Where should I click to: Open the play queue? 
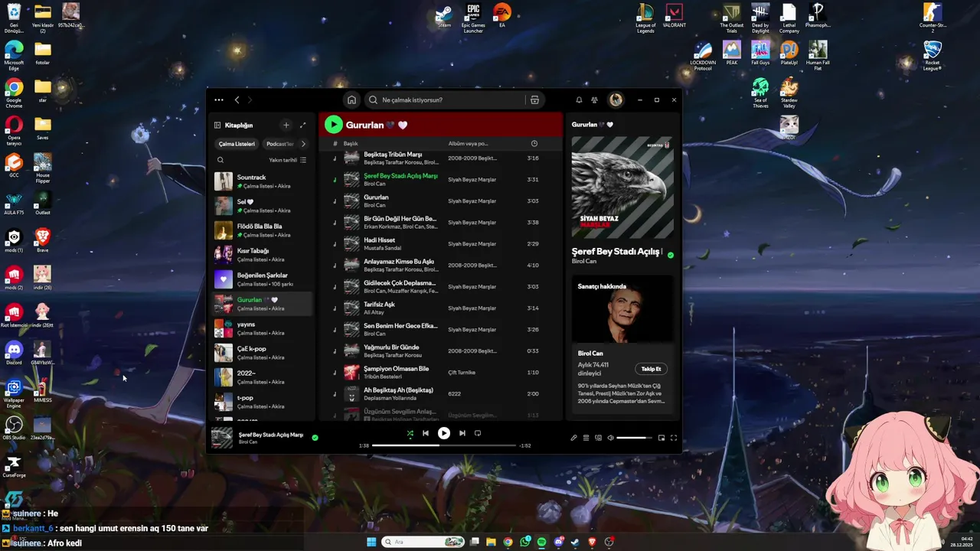[586, 438]
